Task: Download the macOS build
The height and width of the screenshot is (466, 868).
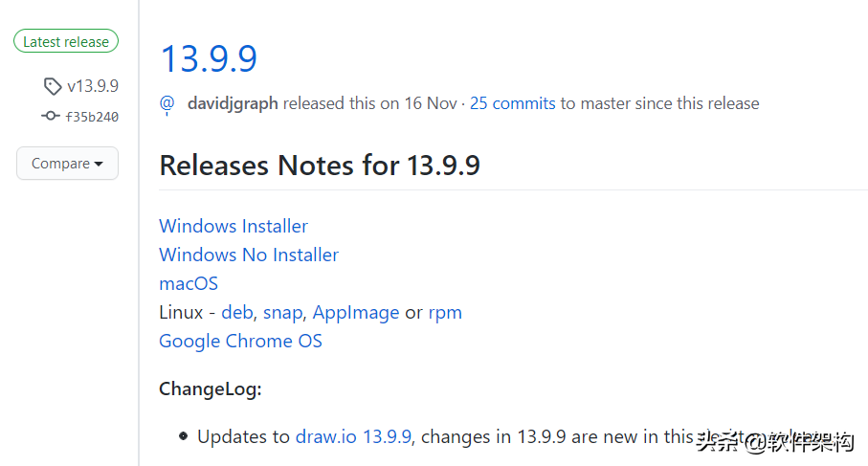Action: (x=189, y=283)
